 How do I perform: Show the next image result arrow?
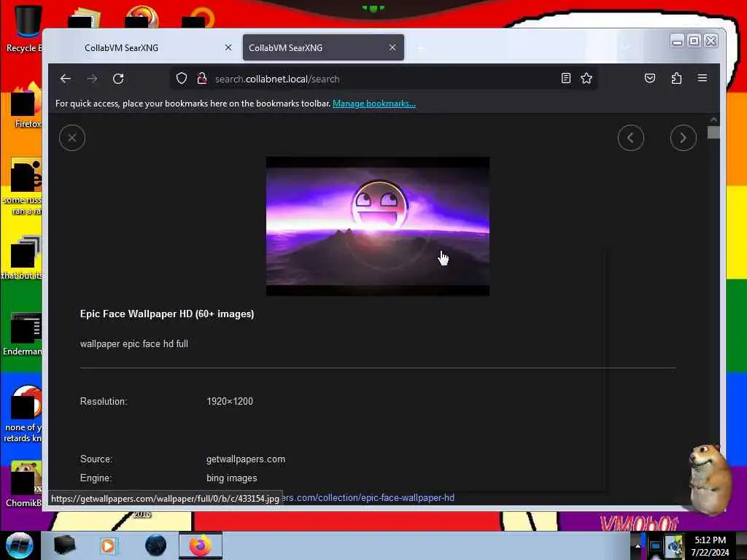(x=683, y=138)
